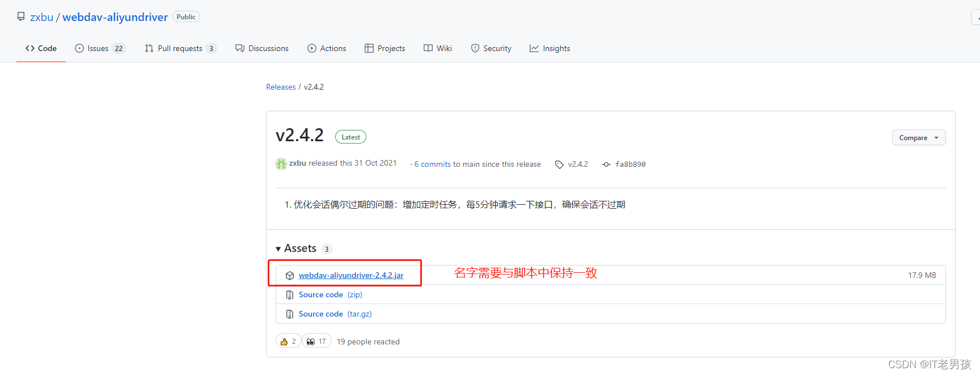Open the Issues tab
The height and width of the screenshot is (375, 980).
(100, 48)
